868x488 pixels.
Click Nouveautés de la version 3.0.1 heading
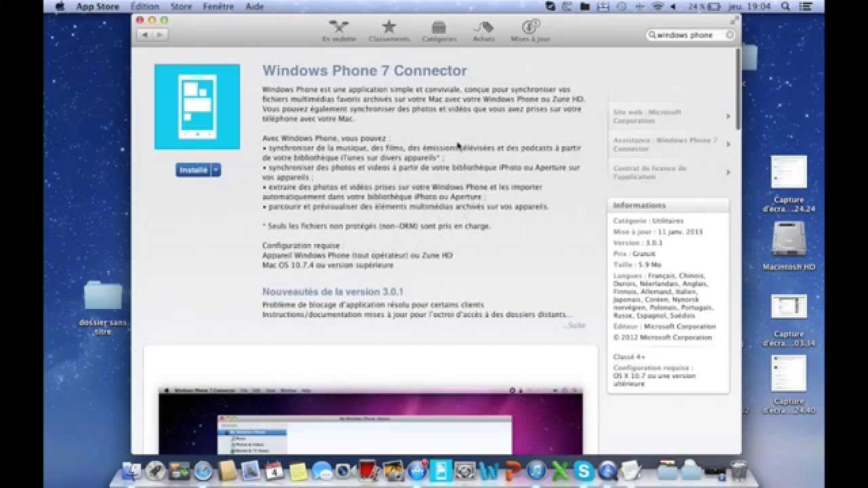tap(333, 291)
